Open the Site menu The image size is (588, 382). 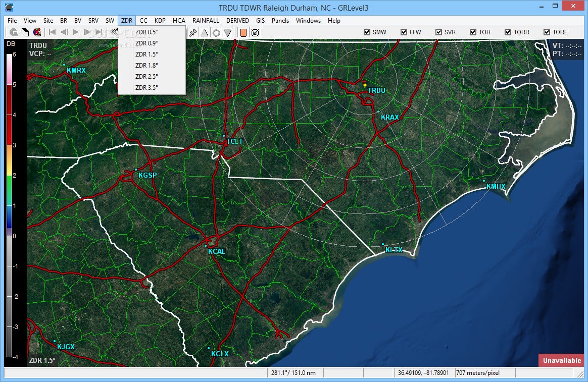pyautogui.click(x=48, y=21)
